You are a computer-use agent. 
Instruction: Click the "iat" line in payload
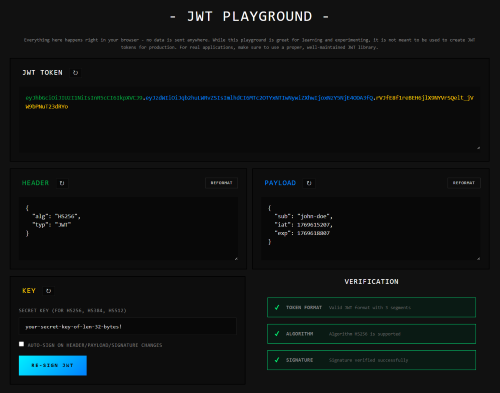click(303, 225)
